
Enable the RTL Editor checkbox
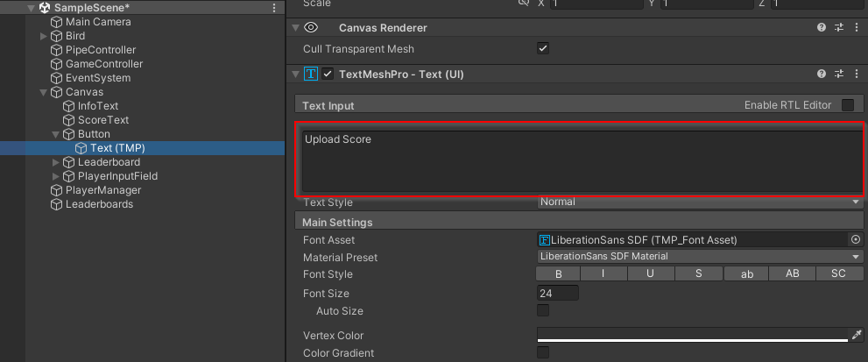pyautogui.click(x=847, y=105)
